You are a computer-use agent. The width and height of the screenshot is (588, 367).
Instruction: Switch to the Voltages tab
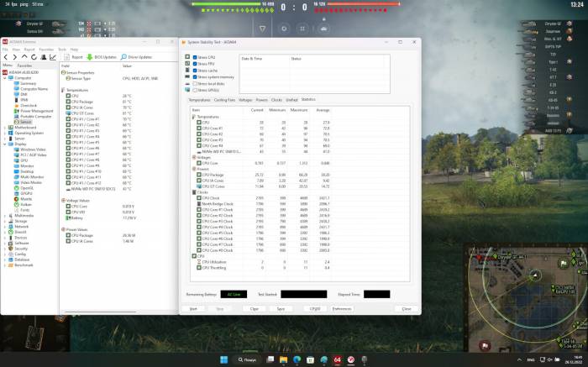coord(245,100)
